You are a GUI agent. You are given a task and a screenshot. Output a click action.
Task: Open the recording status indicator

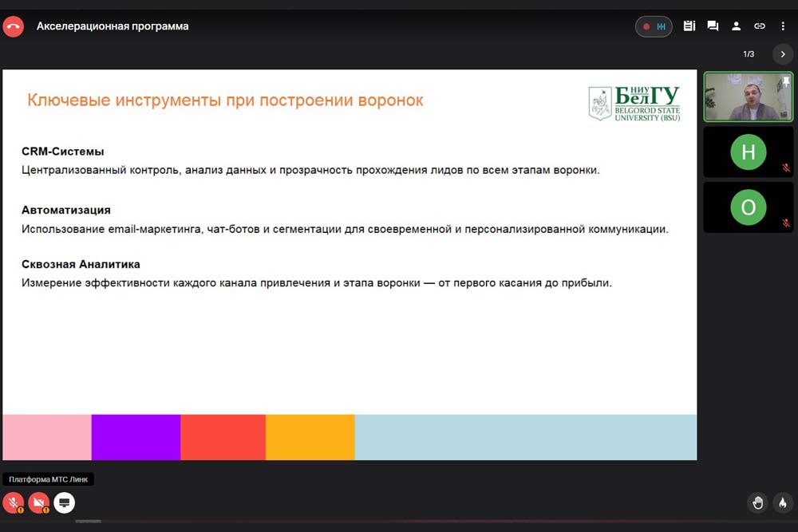pos(654,26)
